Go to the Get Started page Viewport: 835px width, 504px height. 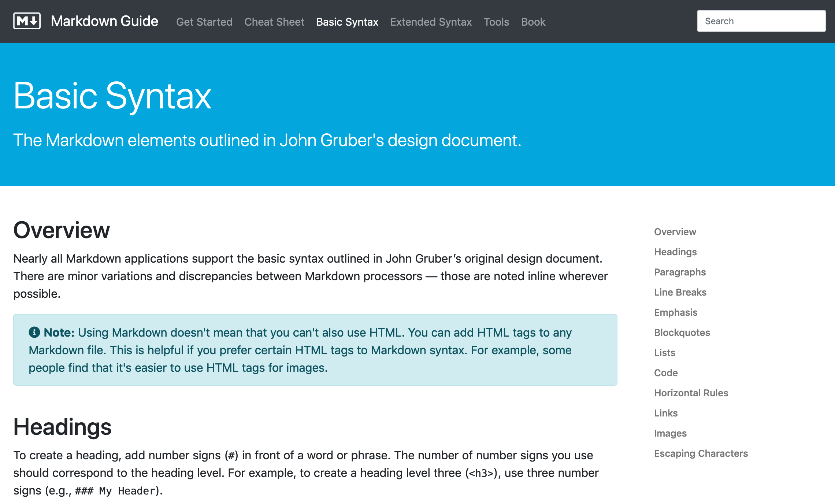click(204, 22)
